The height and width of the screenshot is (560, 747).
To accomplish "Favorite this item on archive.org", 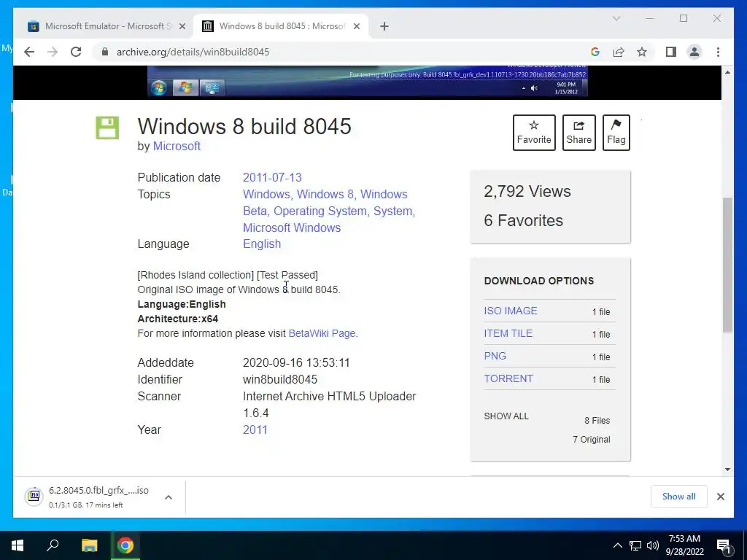I will tap(534, 133).
